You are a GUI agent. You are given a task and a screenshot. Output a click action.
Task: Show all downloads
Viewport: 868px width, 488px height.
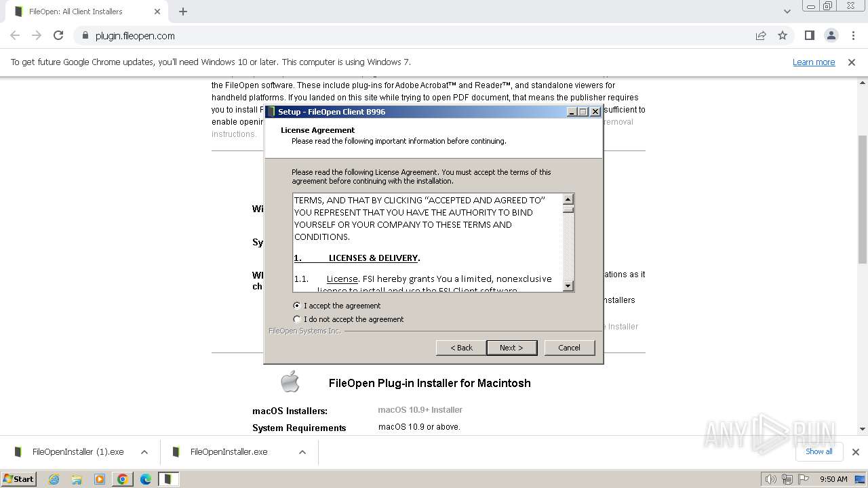coord(818,451)
